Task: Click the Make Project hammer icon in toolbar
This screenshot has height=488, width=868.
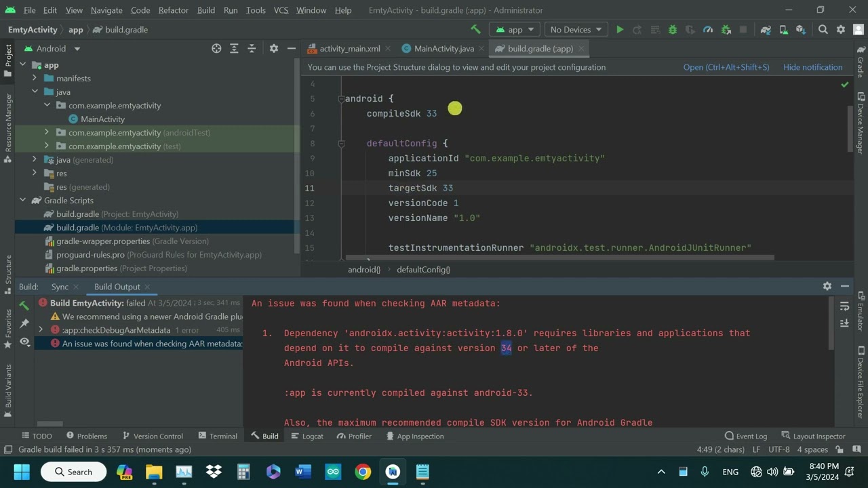Action: coord(475,29)
